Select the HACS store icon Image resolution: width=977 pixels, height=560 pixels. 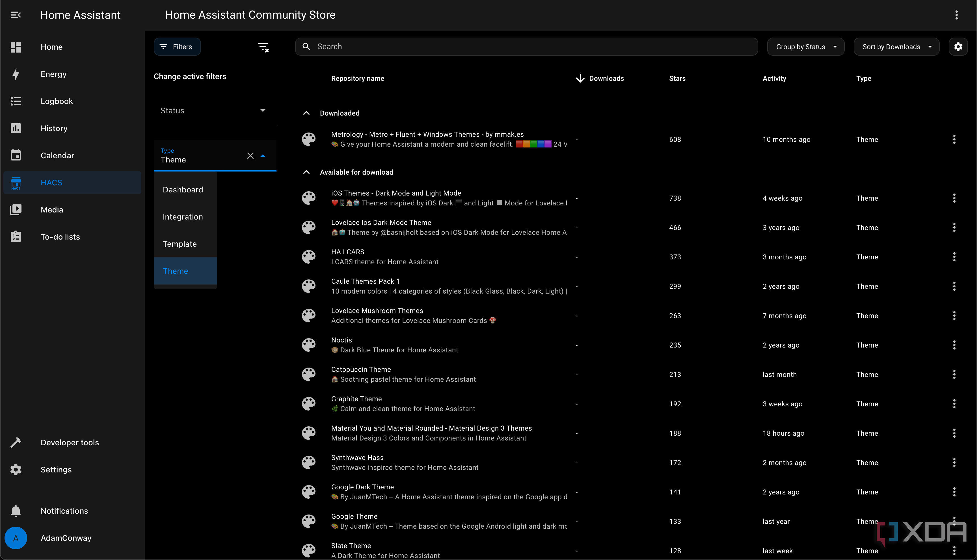point(16,183)
